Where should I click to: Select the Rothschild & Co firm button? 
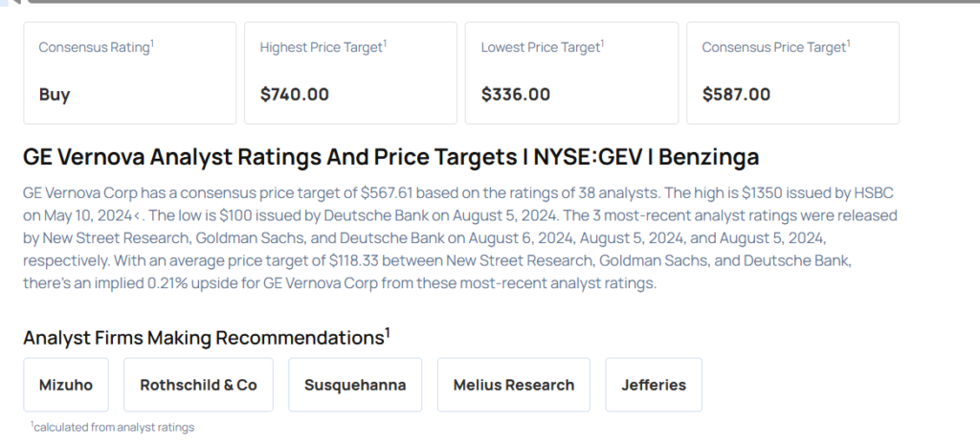coord(198,385)
